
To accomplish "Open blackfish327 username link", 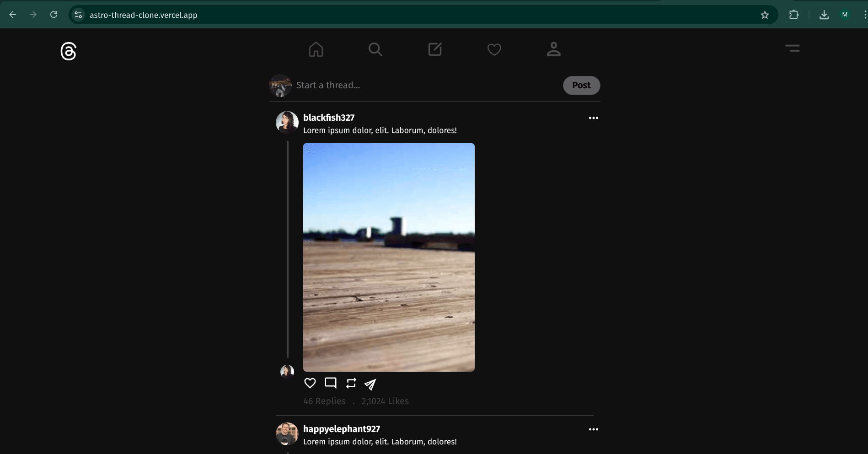I will click(329, 118).
